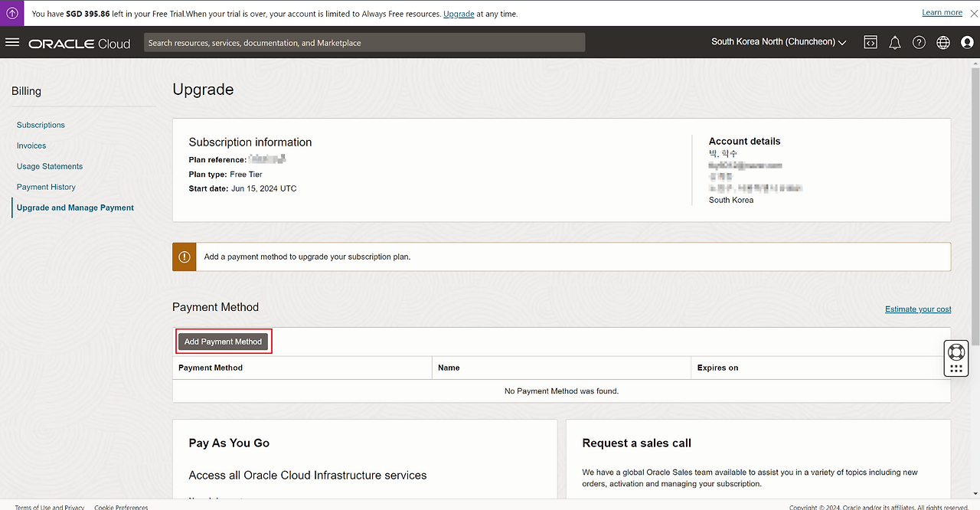The height and width of the screenshot is (510, 980).
Task: Open the notifications bell
Action: pos(894,43)
